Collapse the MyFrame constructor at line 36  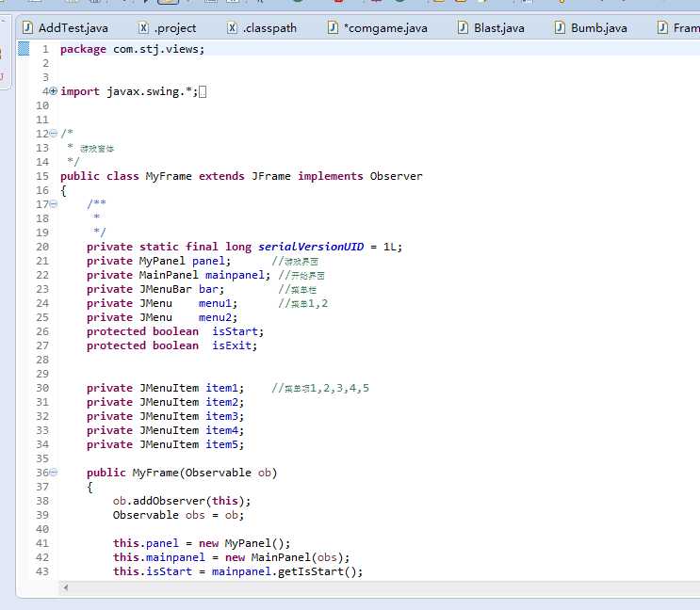pos(53,473)
